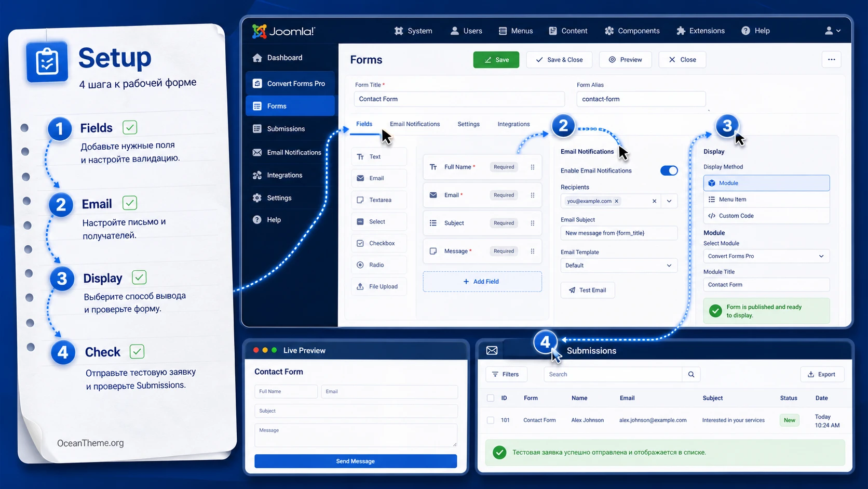Select the Radio field type
Viewport: 868px width, 489px height.
pyautogui.click(x=379, y=265)
